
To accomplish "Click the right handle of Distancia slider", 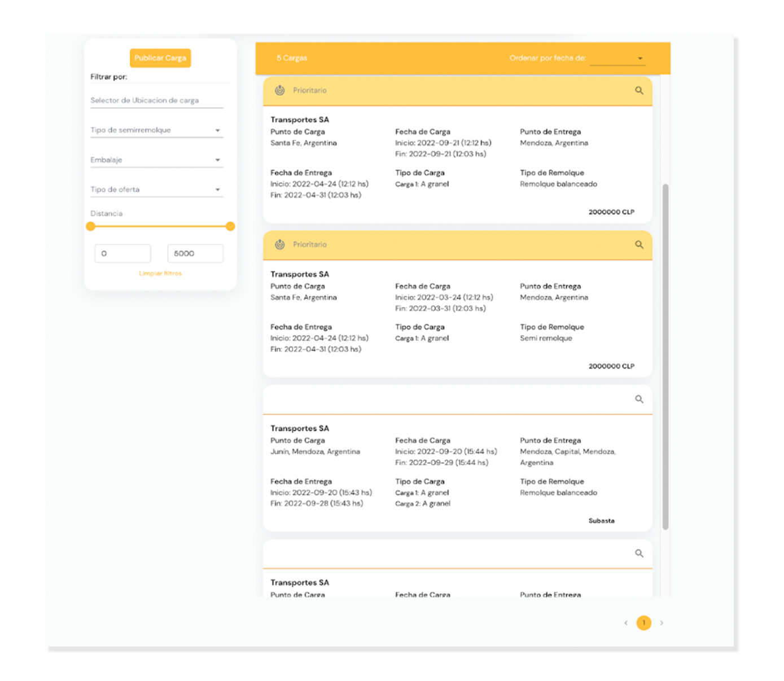I will pyautogui.click(x=230, y=226).
